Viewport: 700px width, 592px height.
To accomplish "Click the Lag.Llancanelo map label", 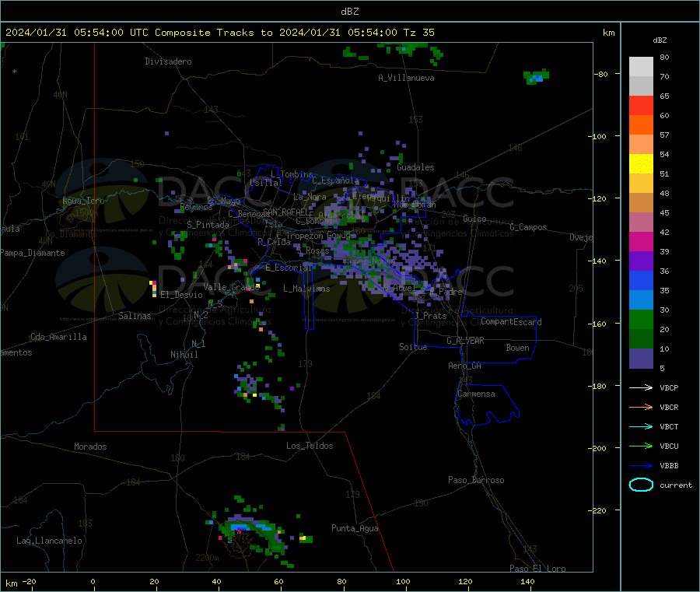I will [x=49, y=541].
